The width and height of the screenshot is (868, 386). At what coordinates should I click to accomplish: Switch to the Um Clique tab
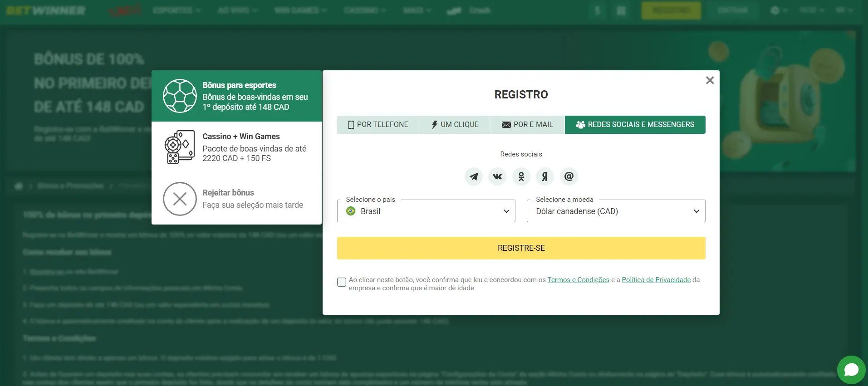pyautogui.click(x=455, y=125)
